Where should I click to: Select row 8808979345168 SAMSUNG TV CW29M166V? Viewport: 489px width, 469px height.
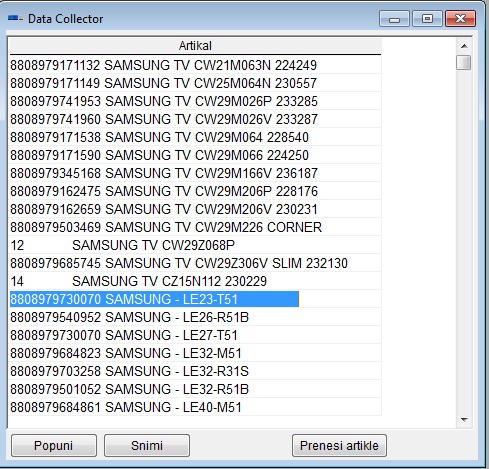195,173
